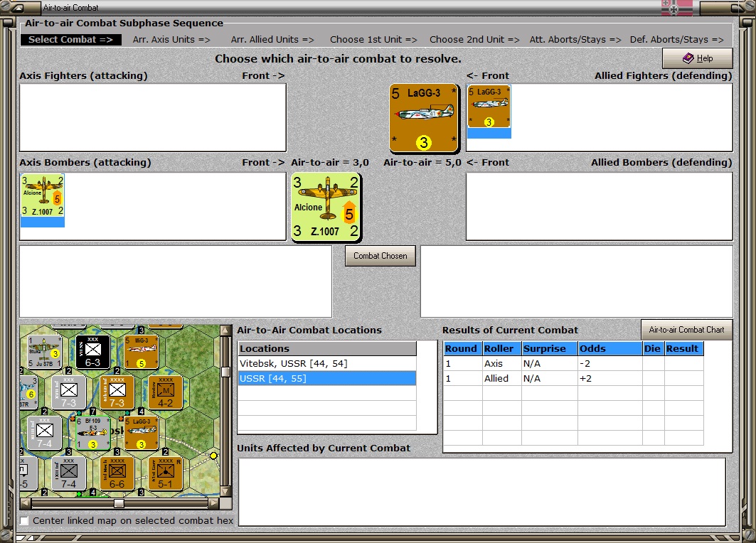Click the Arr. Axis Units subphase step
The width and height of the screenshot is (756, 543).
(171, 40)
